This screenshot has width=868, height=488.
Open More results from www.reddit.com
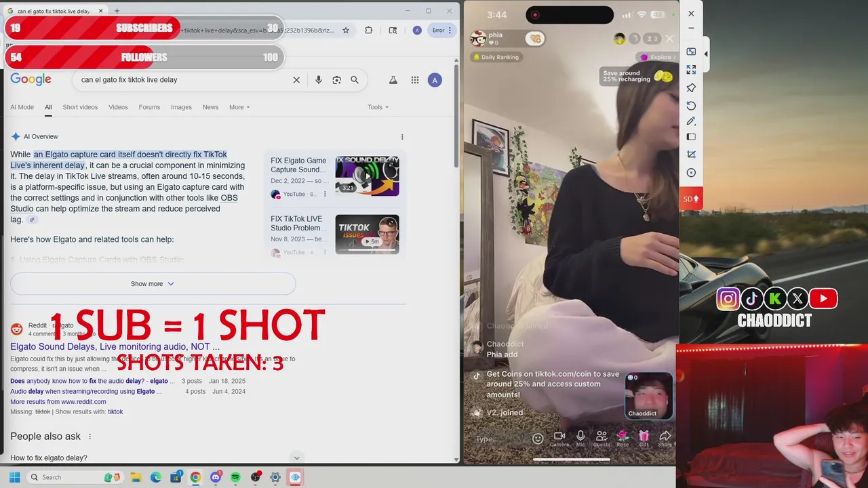pos(58,402)
